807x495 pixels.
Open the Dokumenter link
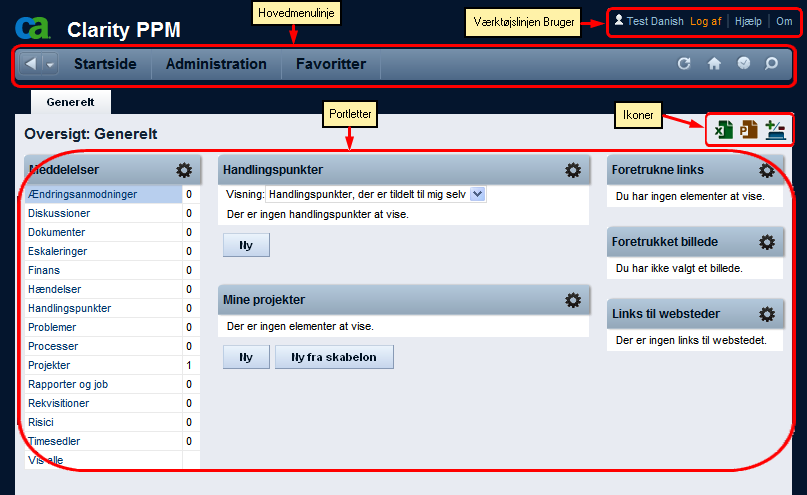tap(56, 232)
